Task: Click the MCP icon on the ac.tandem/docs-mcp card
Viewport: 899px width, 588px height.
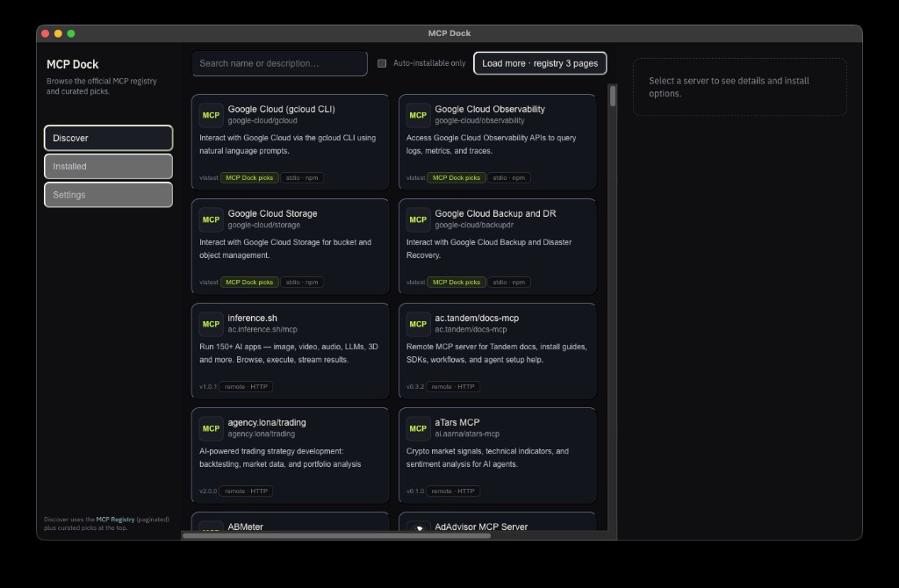Action: pyautogui.click(x=417, y=324)
